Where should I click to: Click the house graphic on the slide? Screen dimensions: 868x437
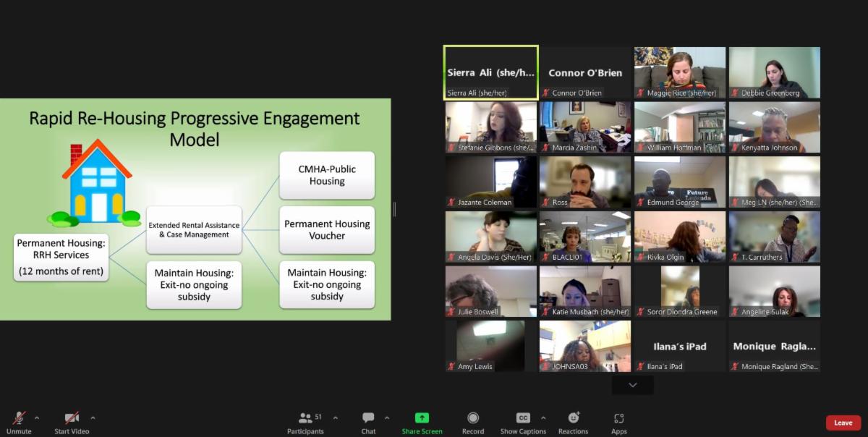click(x=94, y=182)
